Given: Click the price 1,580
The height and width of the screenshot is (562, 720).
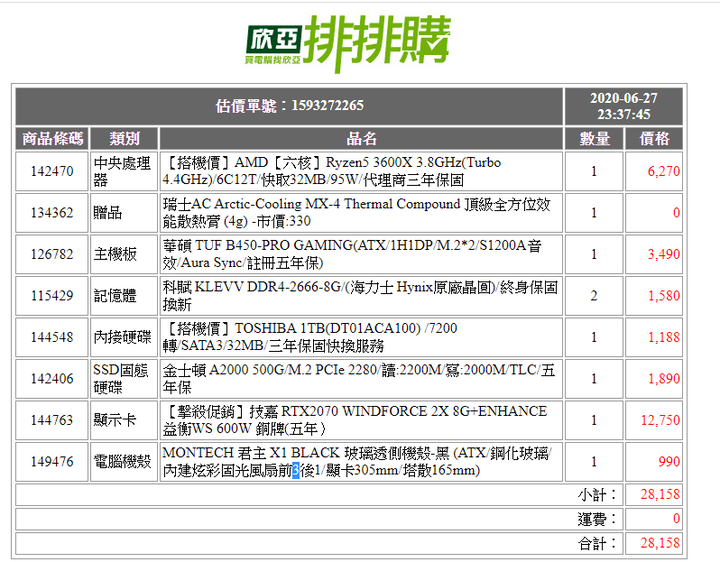Looking at the screenshot, I should 664,295.
